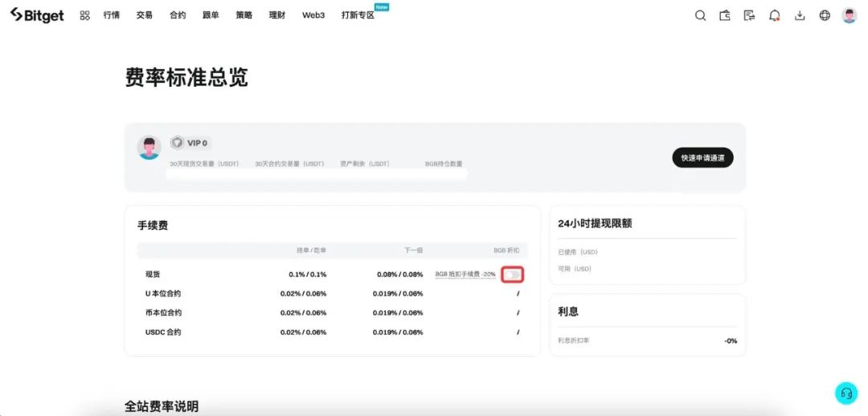Open the orders list icon
Viewport: 868px width, 416px height.
click(x=749, y=15)
